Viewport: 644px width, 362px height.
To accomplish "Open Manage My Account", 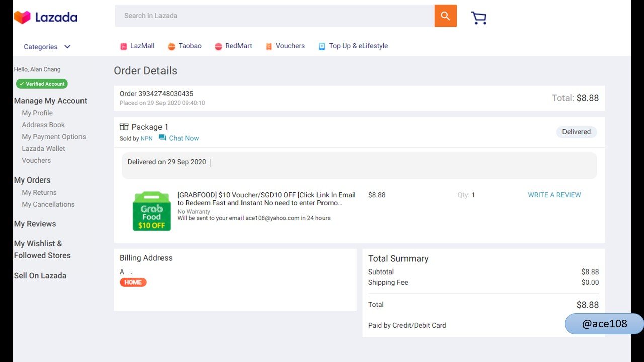I will 50,101.
